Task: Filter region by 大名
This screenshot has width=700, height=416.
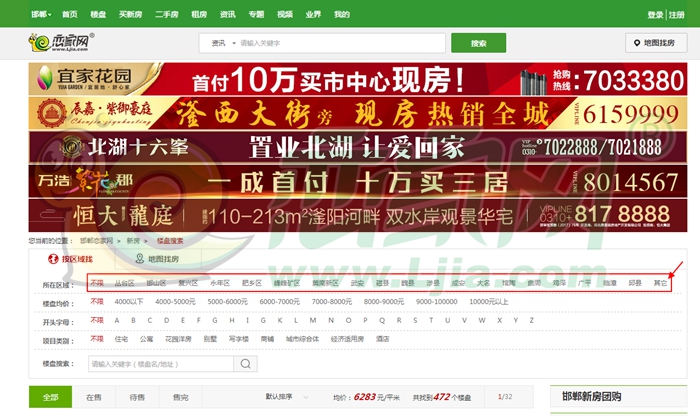Action: pyautogui.click(x=483, y=283)
